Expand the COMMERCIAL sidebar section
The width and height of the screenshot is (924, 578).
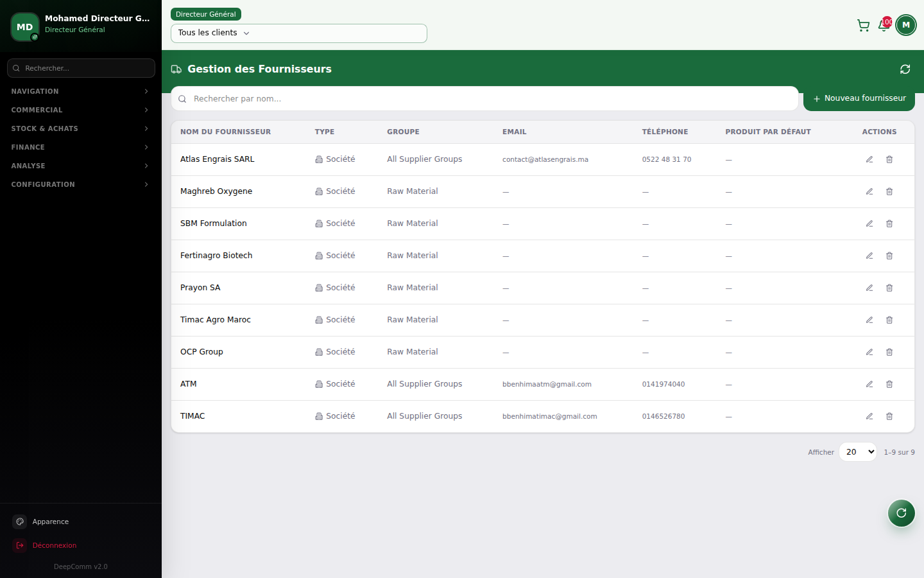click(x=81, y=110)
